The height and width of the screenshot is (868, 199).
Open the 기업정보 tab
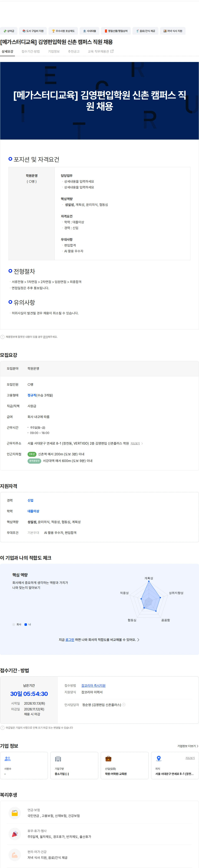(x=53, y=52)
